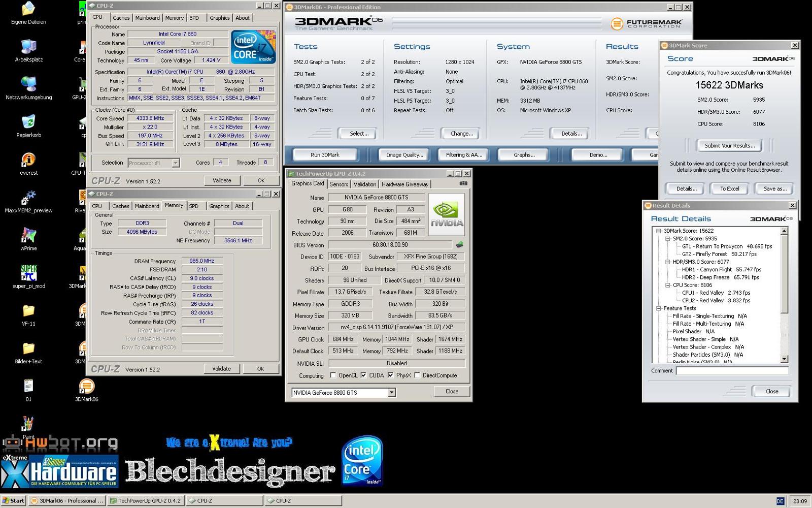Screen dimensions: 812x508
Task: Click the Intel Core i7 logo in CPU-Z
Action: (x=253, y=47)
